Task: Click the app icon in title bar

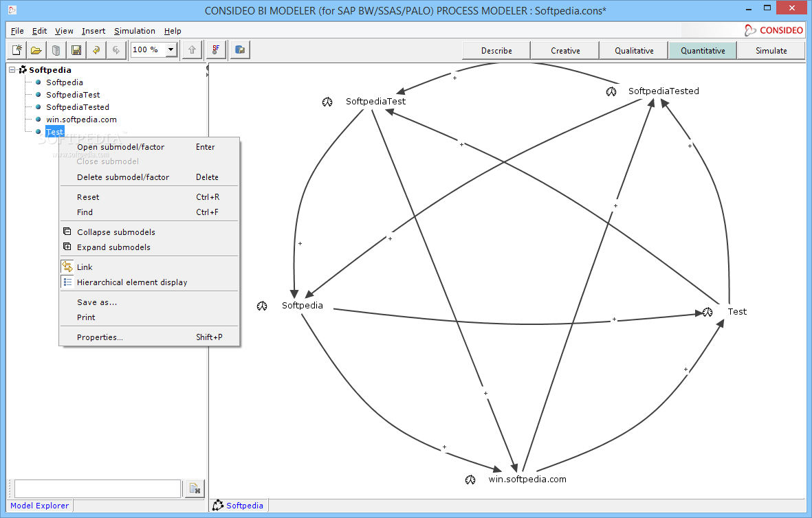Action: pos(12,10)
